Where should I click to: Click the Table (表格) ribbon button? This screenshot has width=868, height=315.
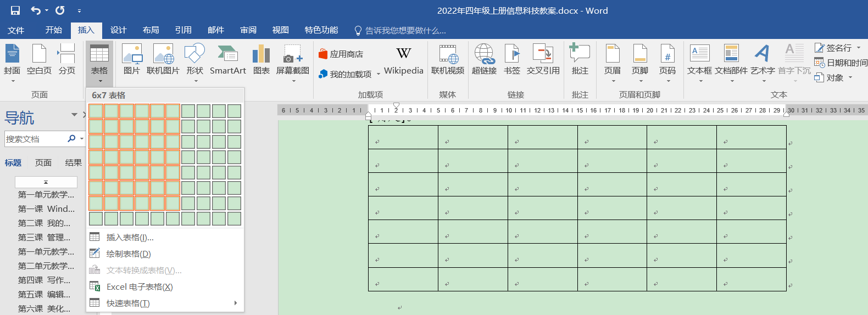click(x=99, y=63)
